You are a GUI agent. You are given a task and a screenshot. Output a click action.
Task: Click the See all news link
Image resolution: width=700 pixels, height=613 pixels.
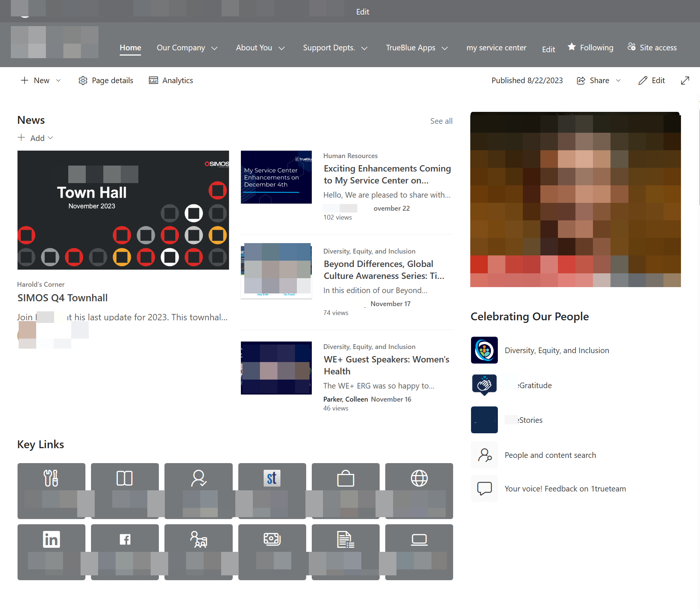pos(441,121)
